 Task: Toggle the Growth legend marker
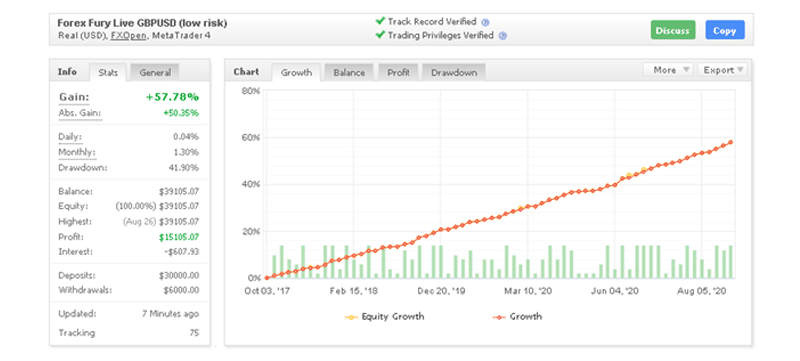pos(499,317)
